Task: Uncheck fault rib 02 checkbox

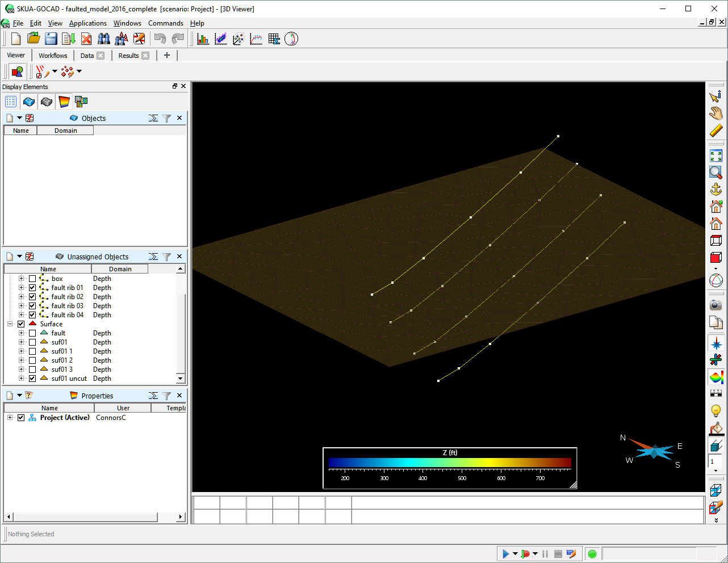Action: coord(32,297)
